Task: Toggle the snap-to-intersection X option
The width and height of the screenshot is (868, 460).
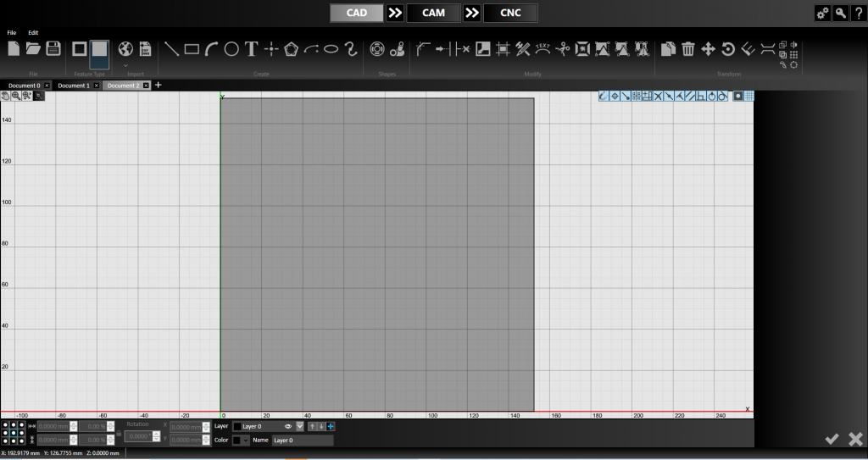Action: (658, 97)
